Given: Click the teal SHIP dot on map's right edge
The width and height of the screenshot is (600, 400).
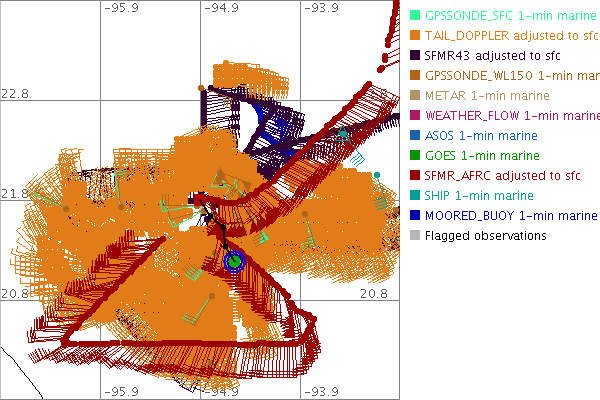Looking at the screenshot, I should pos(377,176).
